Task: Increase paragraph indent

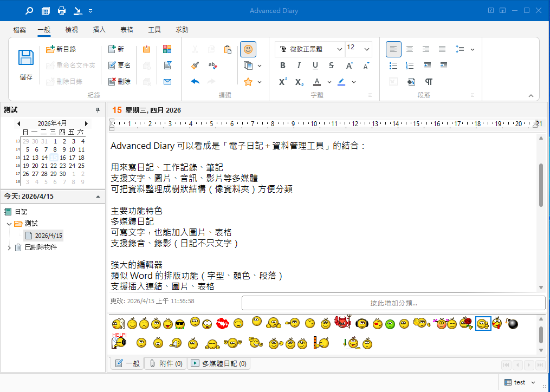Action: pos(443,65)
